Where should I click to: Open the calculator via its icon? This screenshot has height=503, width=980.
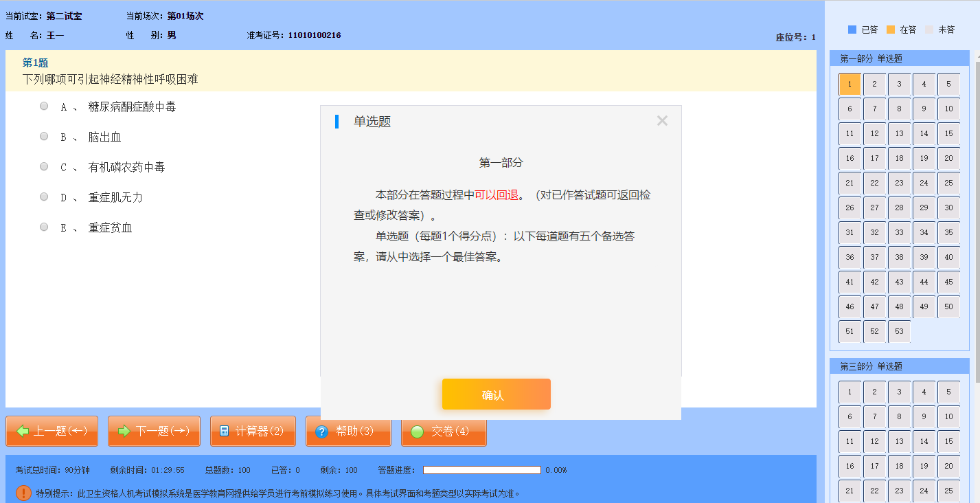pyautogui.click(x=224, y=432)
